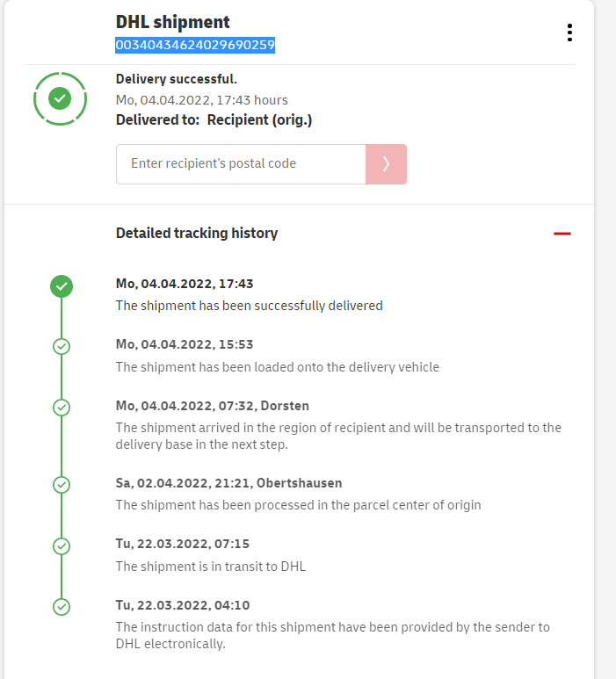Click the filled green checkmark for 17:43 delivery

click(x=62, y=286)
